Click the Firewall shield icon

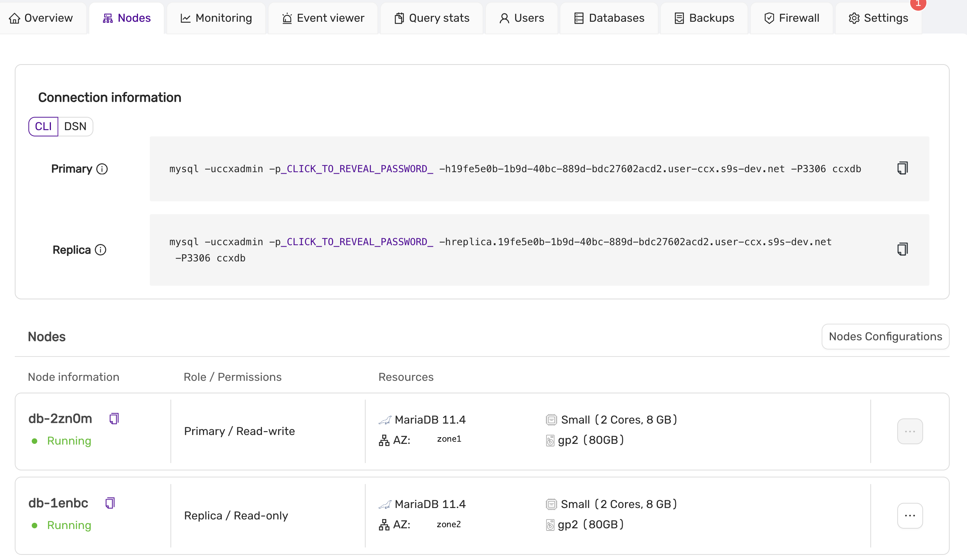tap(769, 18)
